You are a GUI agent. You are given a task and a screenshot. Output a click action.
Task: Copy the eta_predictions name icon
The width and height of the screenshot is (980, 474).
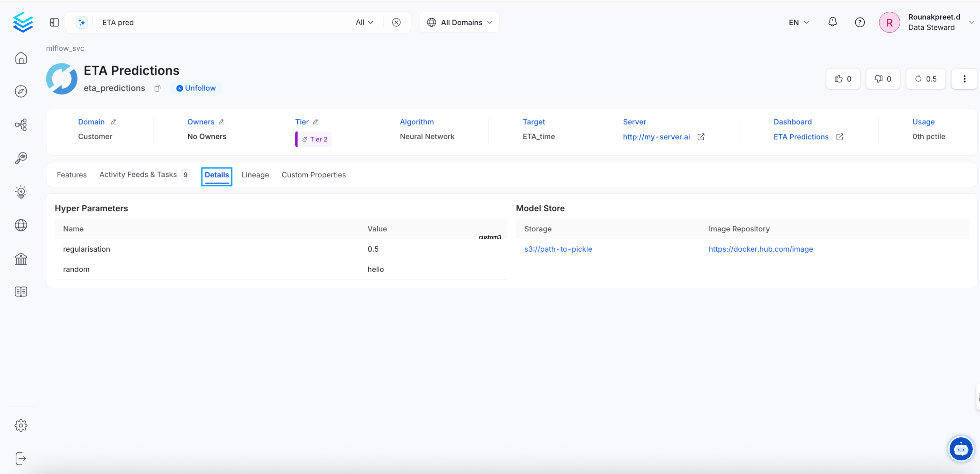[x=157, y=88]
